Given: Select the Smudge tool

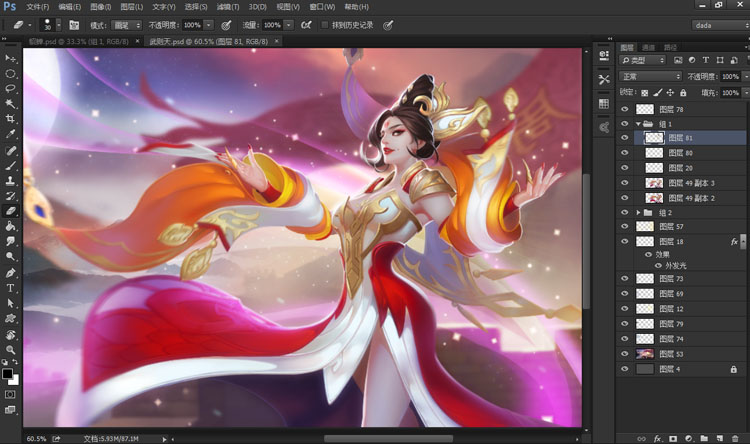Looking at the screenshot, I should [10, 241].
